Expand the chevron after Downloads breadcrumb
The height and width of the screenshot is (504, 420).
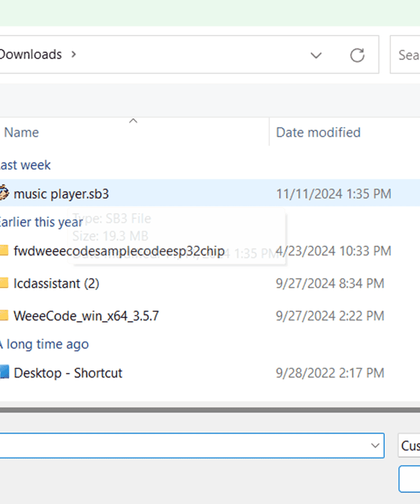pos(74,55)
